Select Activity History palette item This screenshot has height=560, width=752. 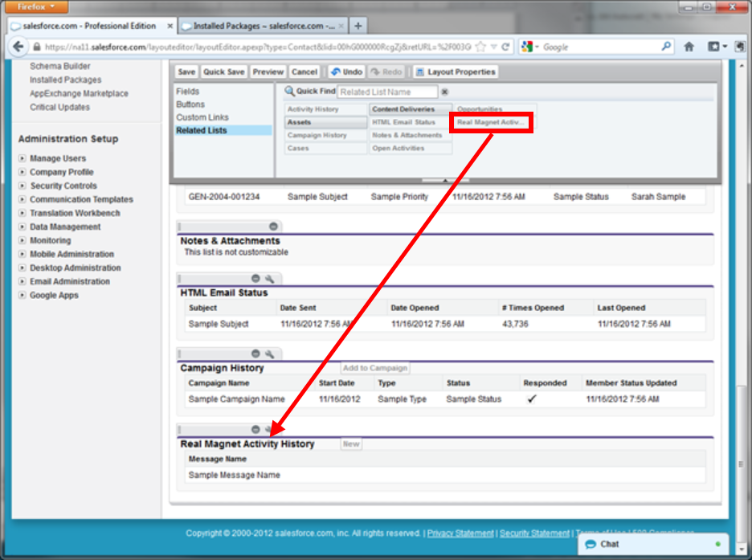click(325, 109)
